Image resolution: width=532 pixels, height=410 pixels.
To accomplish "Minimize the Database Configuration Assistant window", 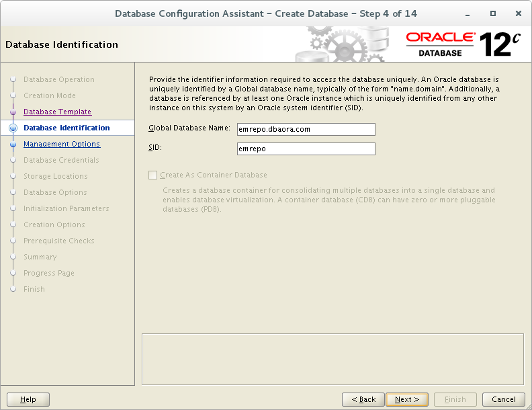I will click(x=468, y=14).
